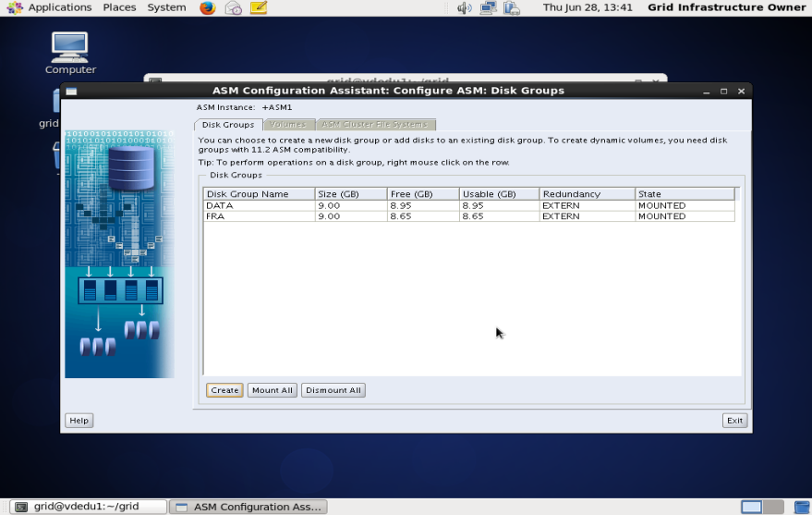Screen dimensions: 812x515
Task: Select the Volumes tab
Action: tap(288, 125)
